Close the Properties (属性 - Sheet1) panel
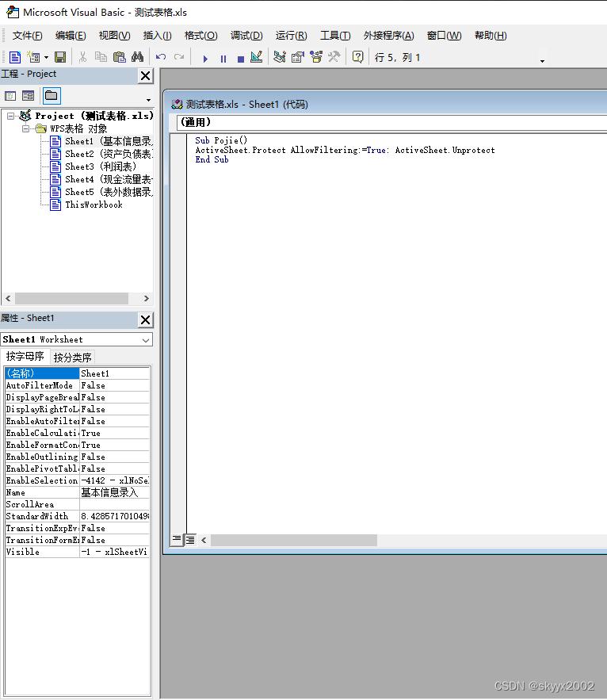607x700 pixels. coord(145,319)
